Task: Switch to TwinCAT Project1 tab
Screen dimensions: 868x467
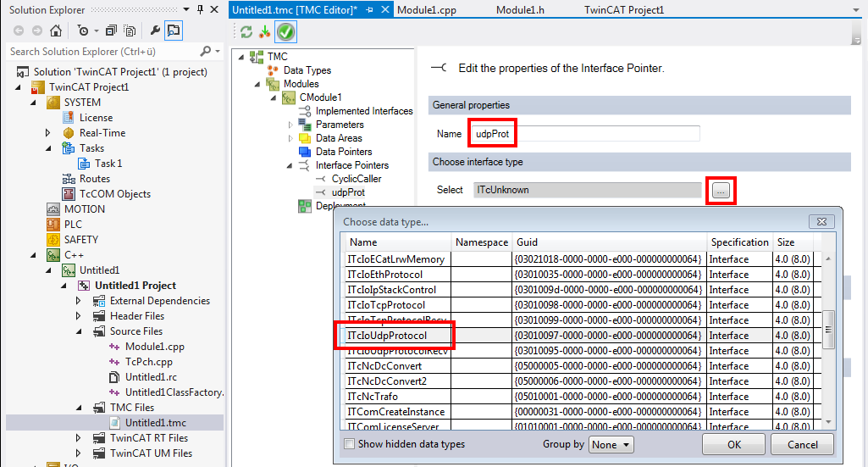Action: [x=624, y=10]
